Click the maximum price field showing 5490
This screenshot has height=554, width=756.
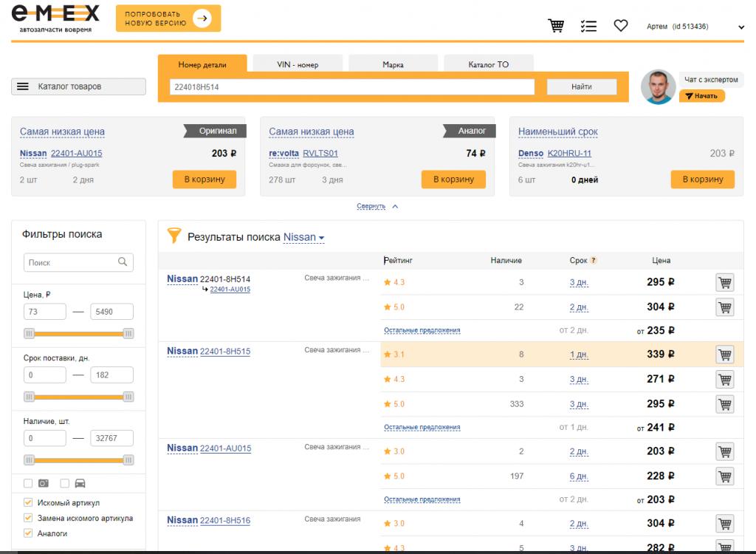click(111, 312)
